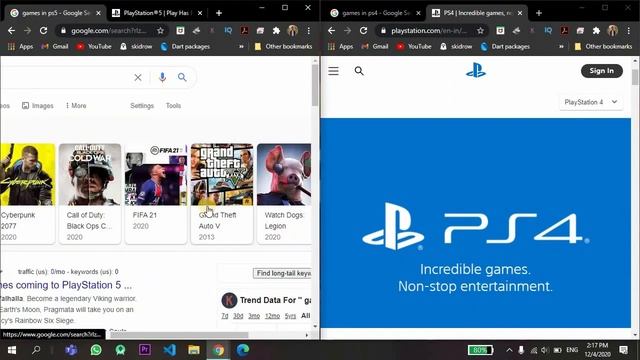Image resolution: width=640 pixels, height=360 pixels.
Task: Star-bookmark the playstation.com page
Action: click(480, 31)
